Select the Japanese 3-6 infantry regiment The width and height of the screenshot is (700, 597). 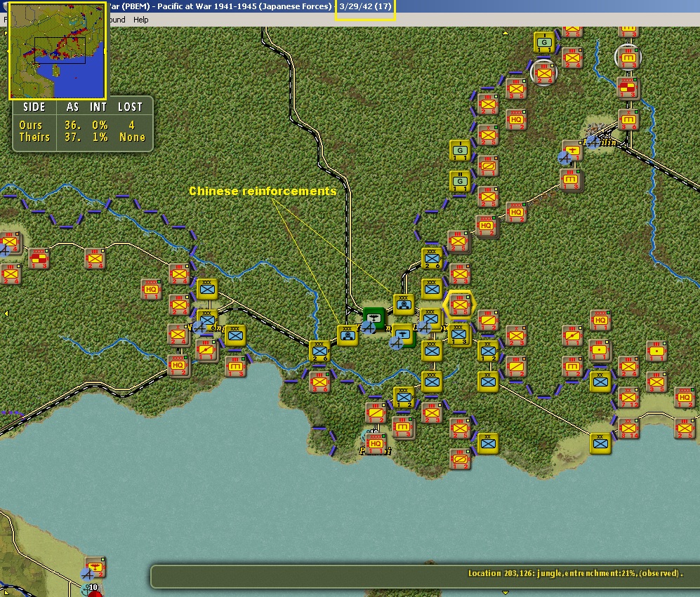(320, 382)
